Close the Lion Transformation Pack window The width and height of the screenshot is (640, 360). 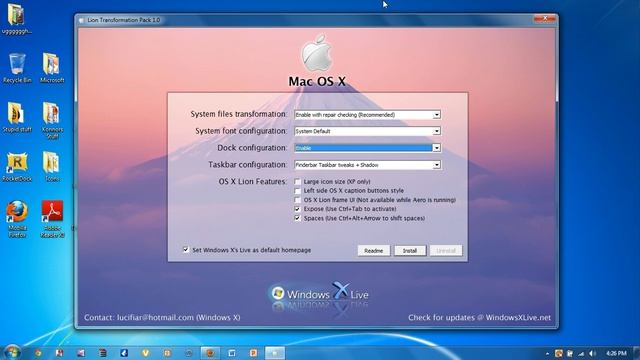545,19
